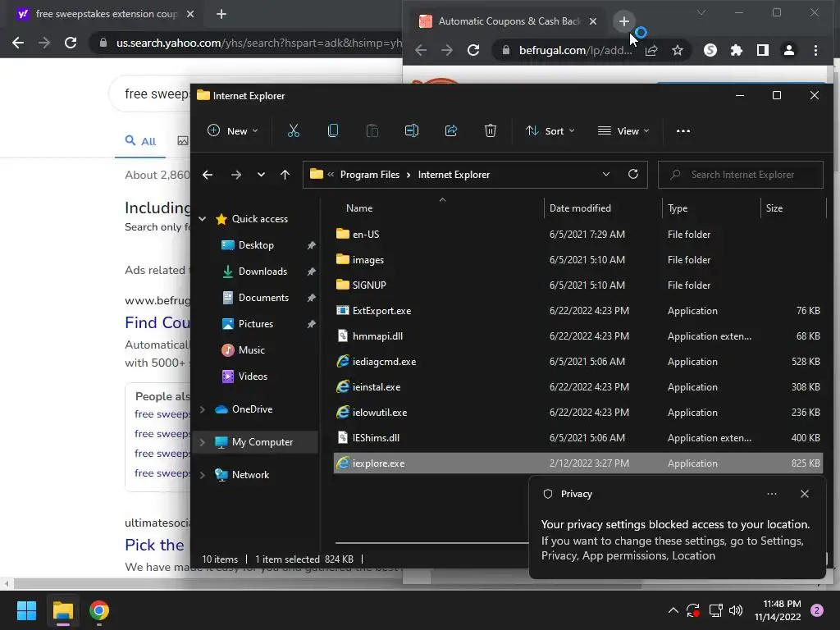
Task: Click Program Files in the breadcrumb
Action: [x=370, y=175]
